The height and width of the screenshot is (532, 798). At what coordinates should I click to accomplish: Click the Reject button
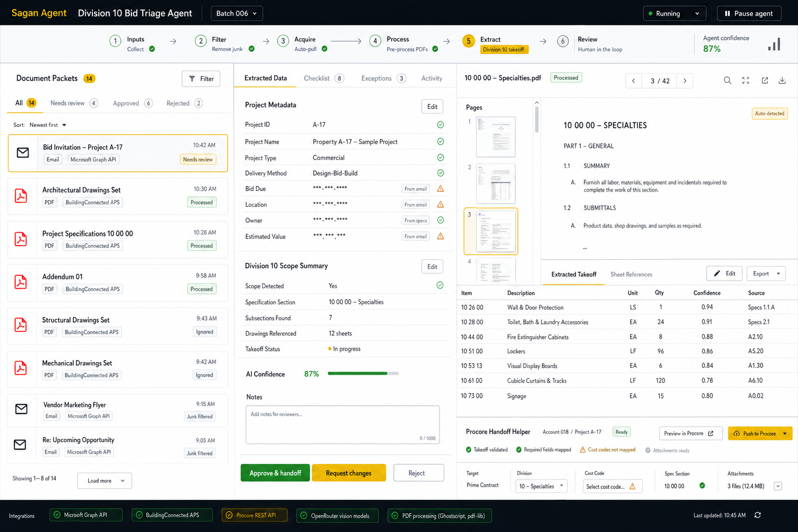pos(419,473)
